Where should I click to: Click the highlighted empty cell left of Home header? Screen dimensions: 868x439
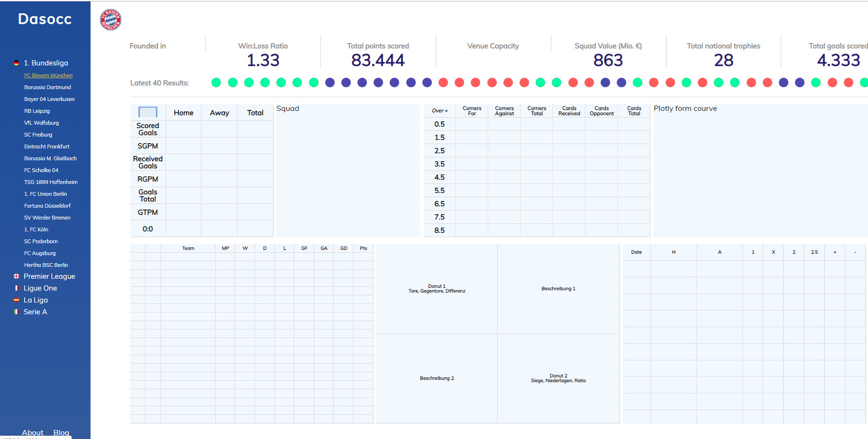pos(148,112)
